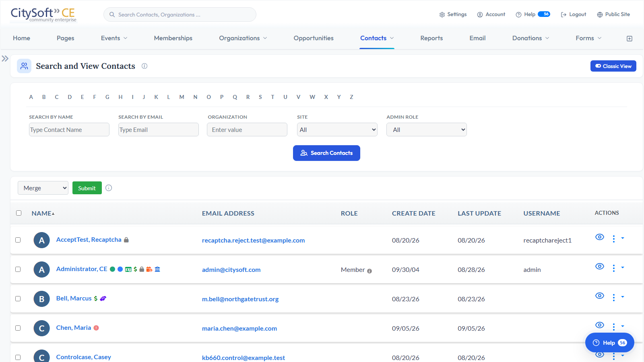Open Settings gear in top bar
Screen dimensions: 644x362
[x=453, y=14]
